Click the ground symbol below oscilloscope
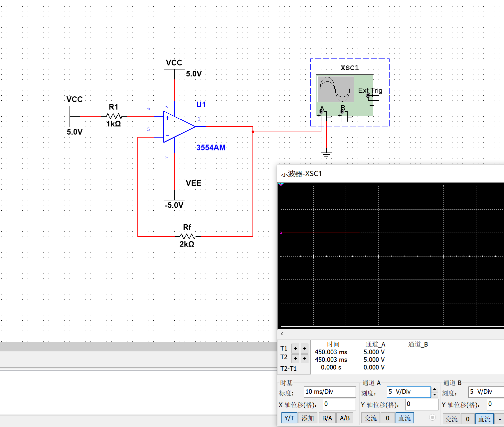 click(326, 154)
